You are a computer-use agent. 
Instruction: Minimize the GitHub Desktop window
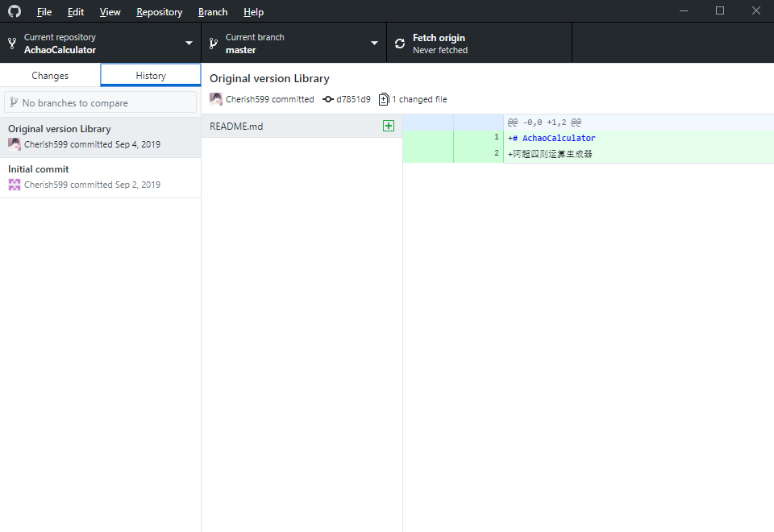[684, 10]
